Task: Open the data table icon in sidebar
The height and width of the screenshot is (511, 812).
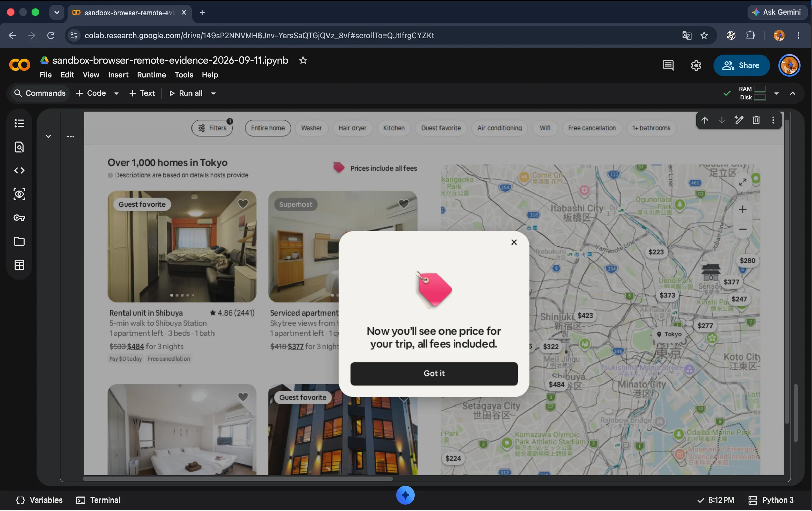Action: coord(19,265)
